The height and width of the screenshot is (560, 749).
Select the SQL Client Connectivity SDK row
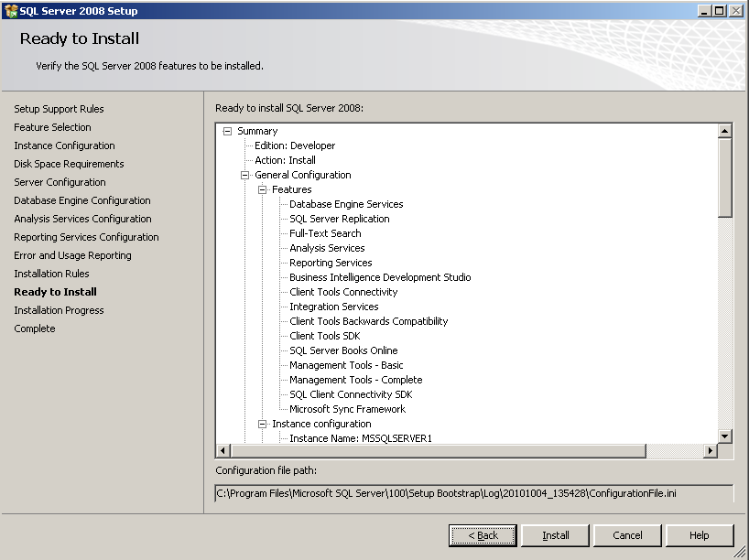pos(351,394)
